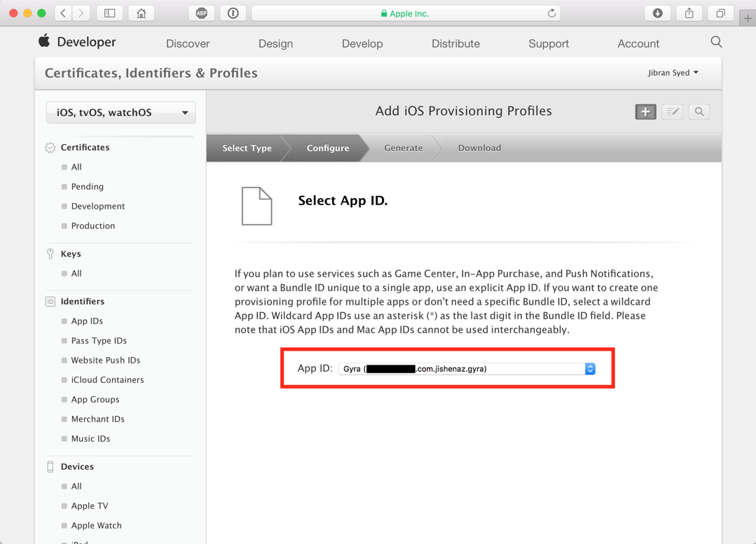
Task: Show All keys
Action: point(76,274)
